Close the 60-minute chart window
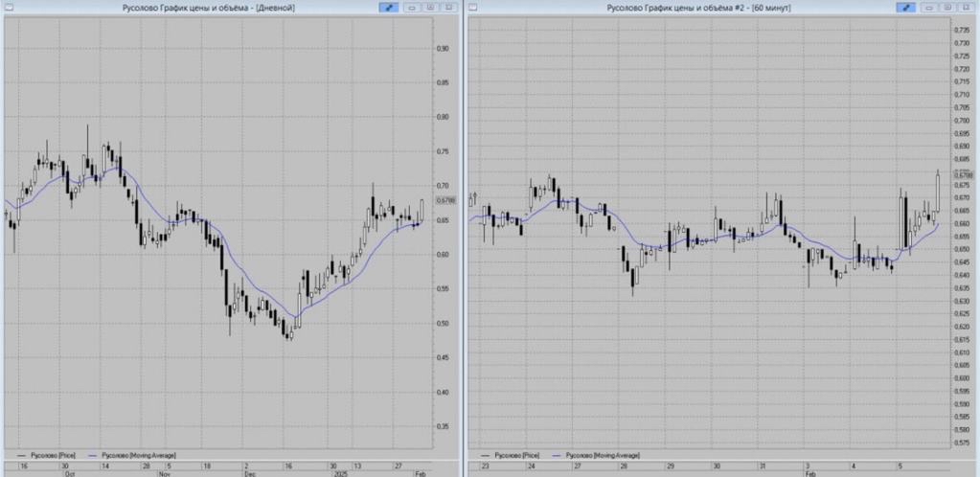This screenshot has height=477, width=980. click(965, 8)
